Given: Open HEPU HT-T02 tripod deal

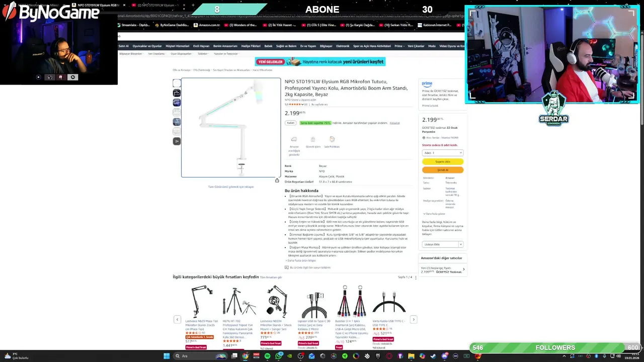Looking at the screenshot, I should [x=239, y=317].
